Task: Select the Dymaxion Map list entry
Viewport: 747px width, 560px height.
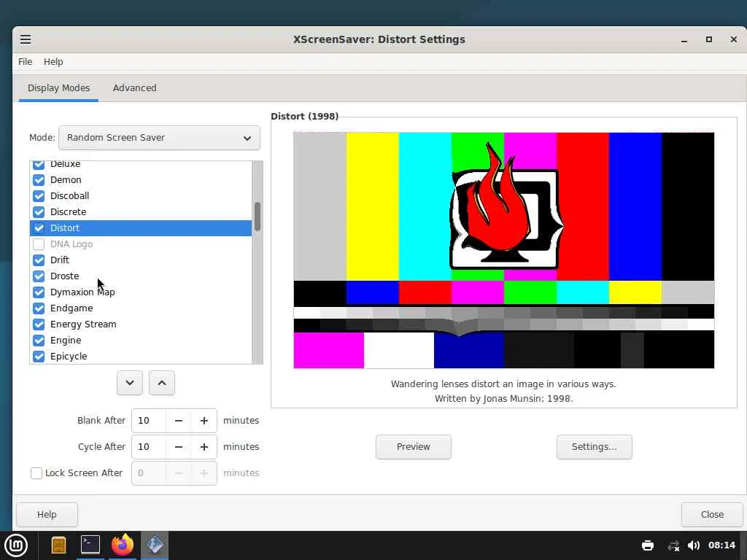Action: coord(141,292)
